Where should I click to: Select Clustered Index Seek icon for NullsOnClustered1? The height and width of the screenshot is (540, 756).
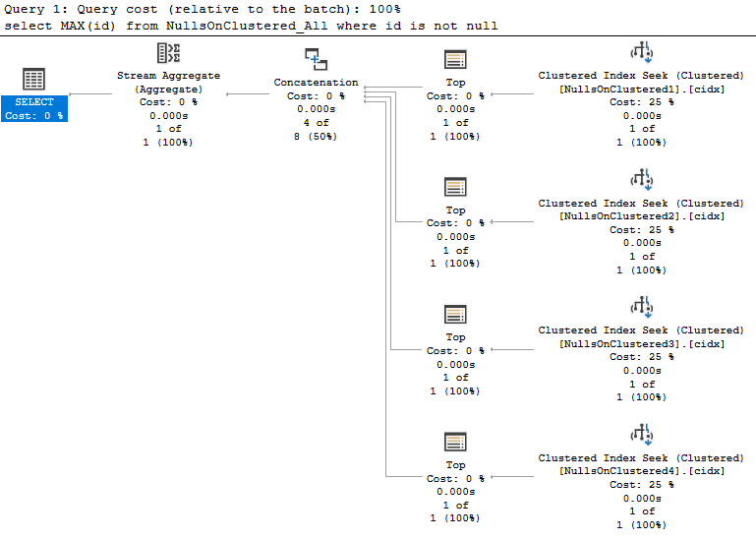pos(641,53)
